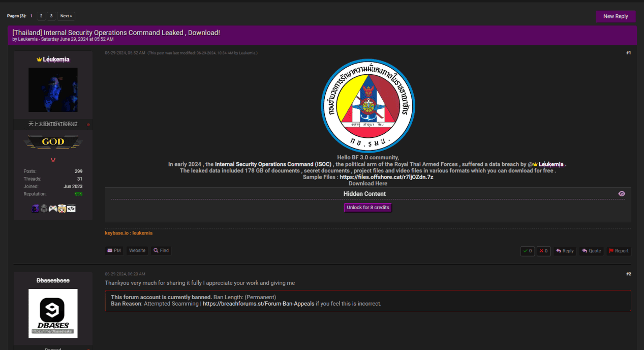Click threads count 31
Image resolution: width=644 pixels, height=350 pixels.
tap(80, 179)
